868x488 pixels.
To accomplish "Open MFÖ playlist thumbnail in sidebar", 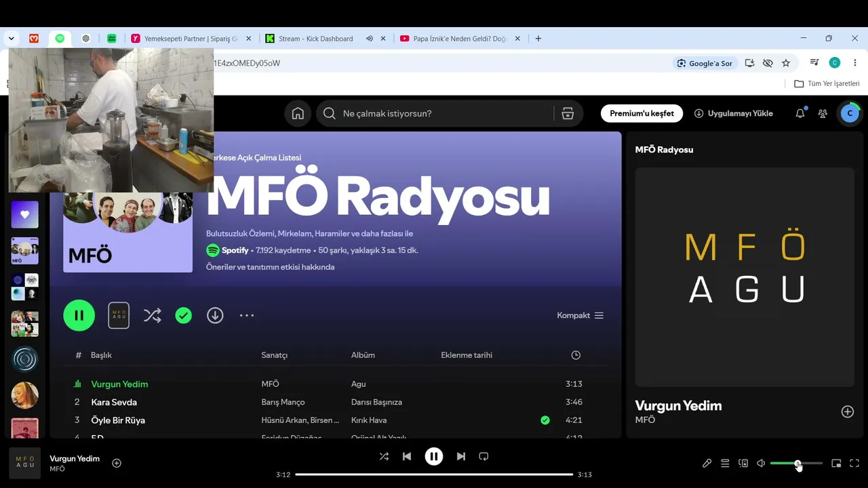I will 25,251.
